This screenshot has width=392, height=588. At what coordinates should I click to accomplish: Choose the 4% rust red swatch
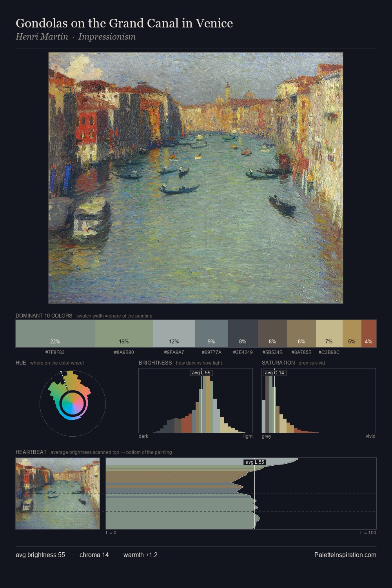pos(369,334)
